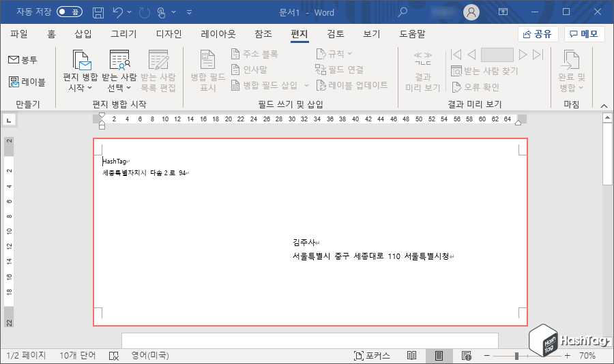Switch to Web Layout view icon
This screenshot has height=364, width=614.
pos(466,355)
